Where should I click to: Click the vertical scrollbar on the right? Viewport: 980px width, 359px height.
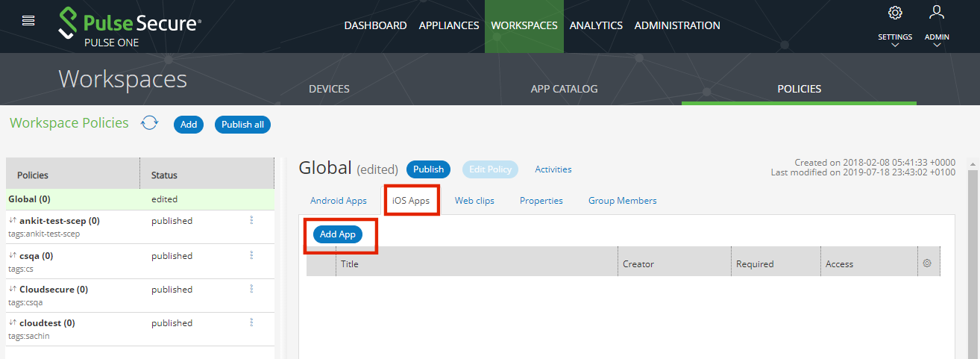[972, 261]
